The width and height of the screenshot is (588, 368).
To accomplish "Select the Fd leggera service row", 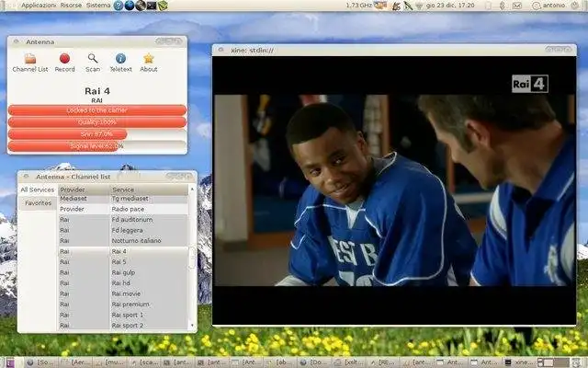I will (x=123, y=230).
